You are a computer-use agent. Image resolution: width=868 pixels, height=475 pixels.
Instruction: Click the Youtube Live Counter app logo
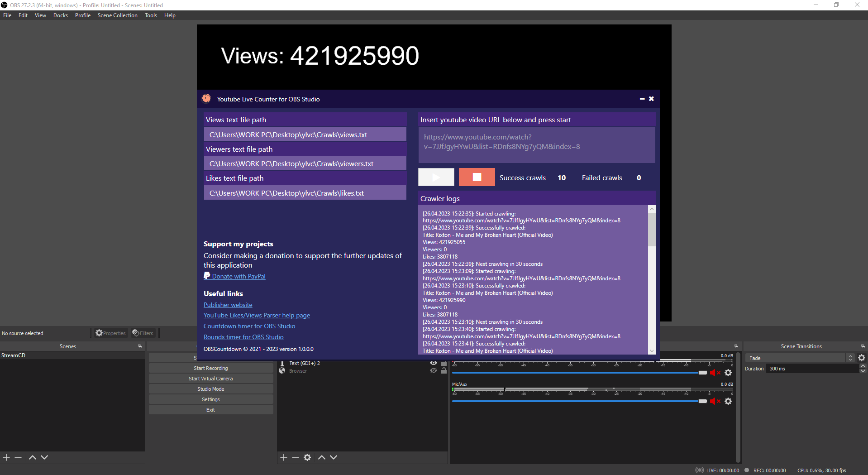(x=206, y=98)
